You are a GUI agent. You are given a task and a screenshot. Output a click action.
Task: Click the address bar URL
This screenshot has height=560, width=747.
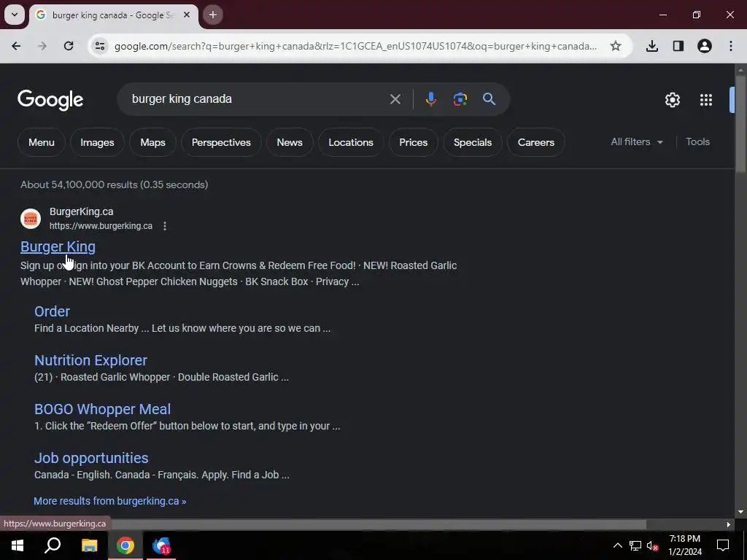pyautogui.click(x=355, y=46)
